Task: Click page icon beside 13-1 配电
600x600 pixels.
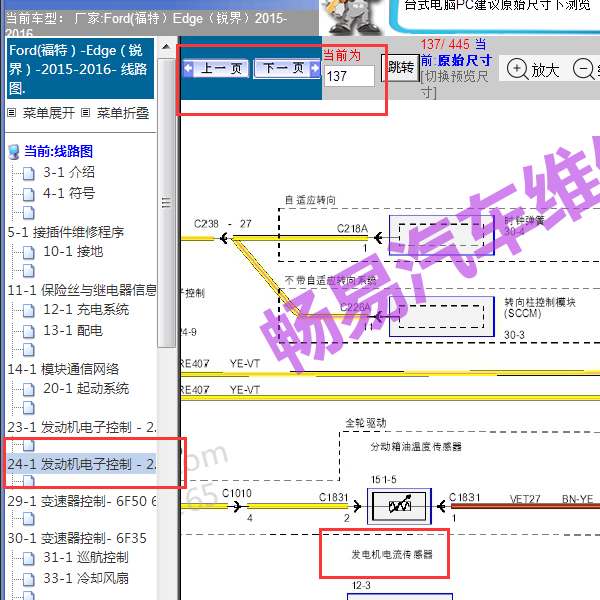Action: pos(28,331)
